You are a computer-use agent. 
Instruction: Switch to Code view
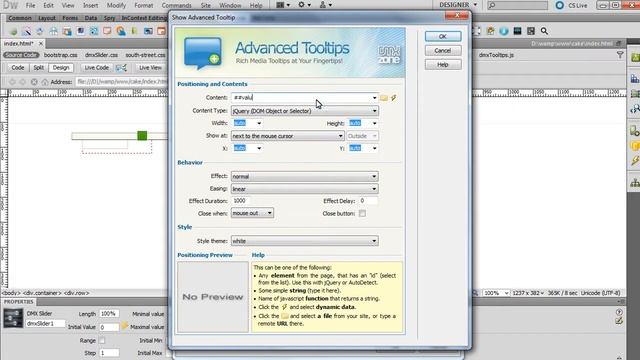click(18, 68)
